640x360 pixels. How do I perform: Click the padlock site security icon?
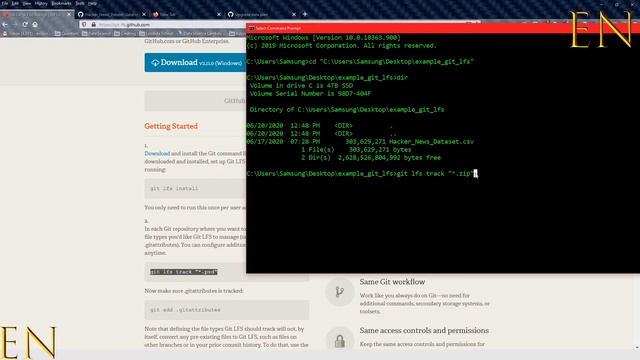(x=93, y=24)
